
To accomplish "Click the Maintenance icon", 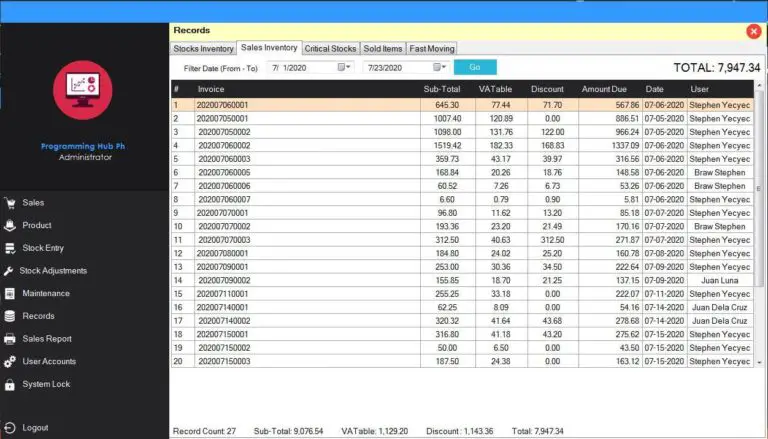I will pyautogui.click(x=10, y=293).
